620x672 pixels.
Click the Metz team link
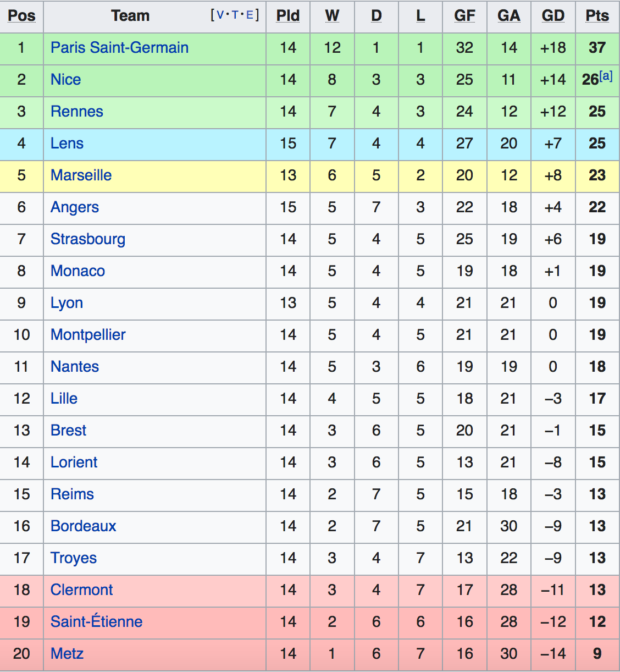[x=67, y=654]
